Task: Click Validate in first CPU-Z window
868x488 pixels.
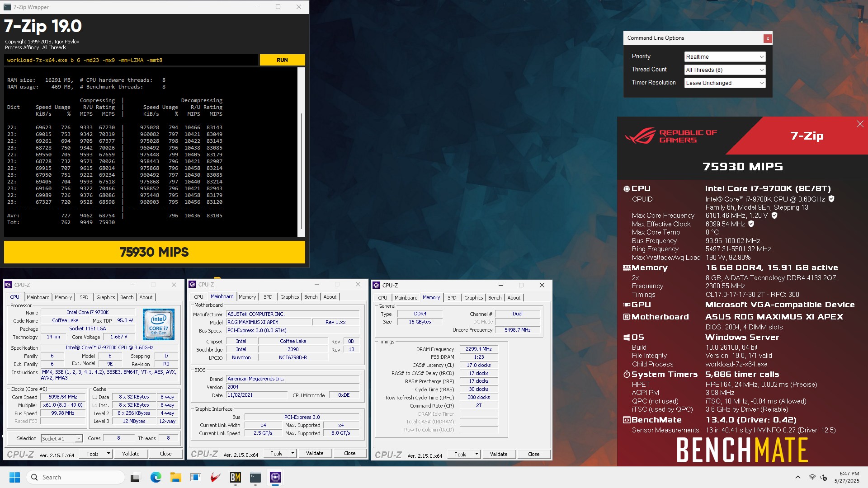Action: click(131, 454)
